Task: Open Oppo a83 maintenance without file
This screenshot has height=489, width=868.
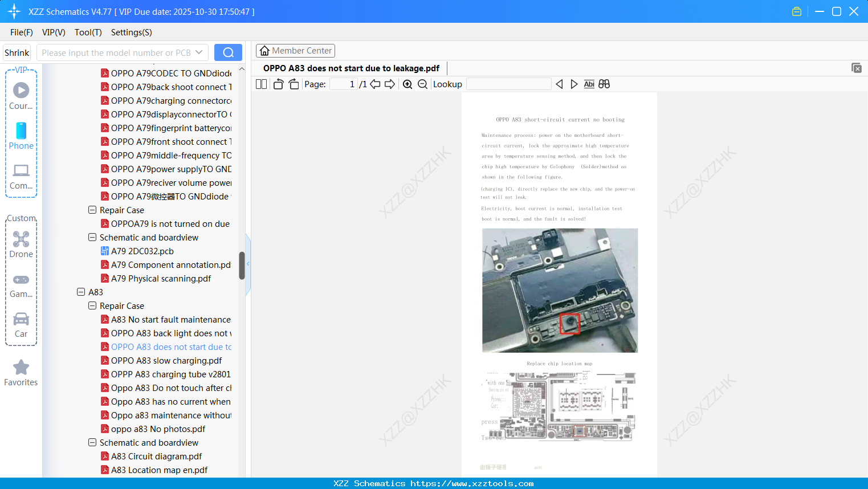Action: (x=166, y=415)
